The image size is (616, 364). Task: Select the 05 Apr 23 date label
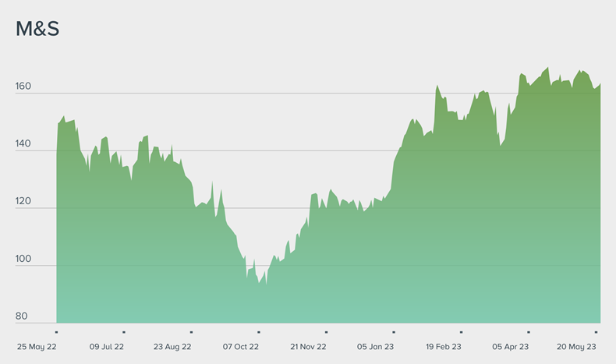coord(511,346)
